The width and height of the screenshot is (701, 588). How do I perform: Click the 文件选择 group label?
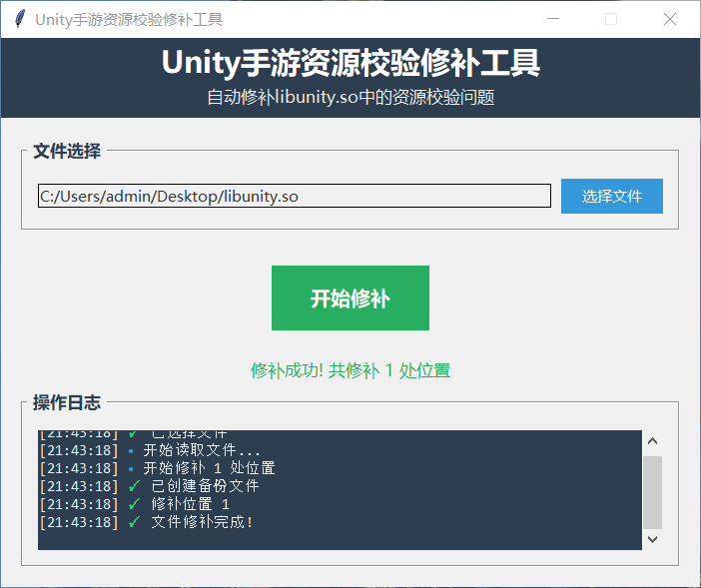coord(67,151)
